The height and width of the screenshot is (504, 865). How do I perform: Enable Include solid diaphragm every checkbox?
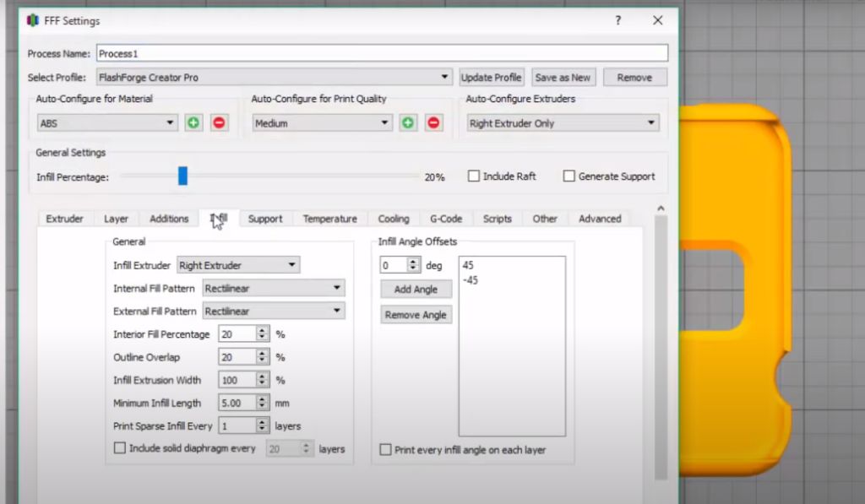pyautogui.click(x=120, y=448)
